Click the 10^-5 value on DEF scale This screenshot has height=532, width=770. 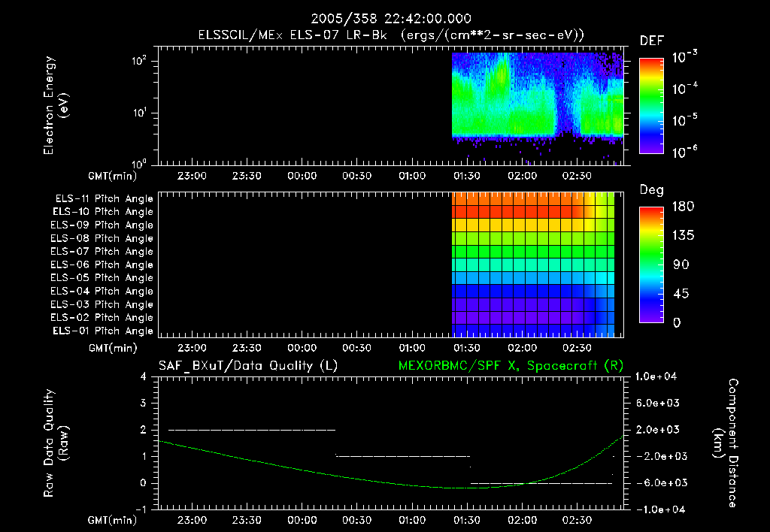tap(684, 120)
